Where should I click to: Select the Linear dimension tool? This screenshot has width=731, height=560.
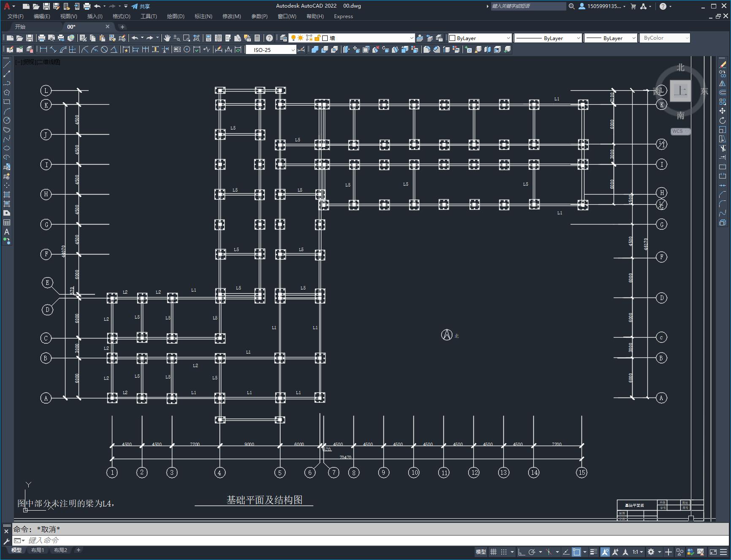pyautogui.click(x=43, y=49)
